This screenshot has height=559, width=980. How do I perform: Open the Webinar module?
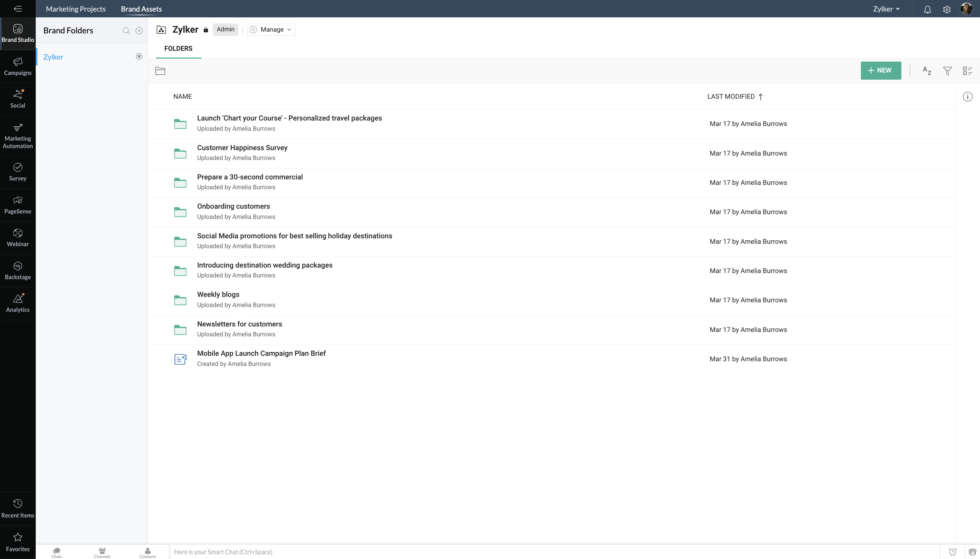coord(18,237)
